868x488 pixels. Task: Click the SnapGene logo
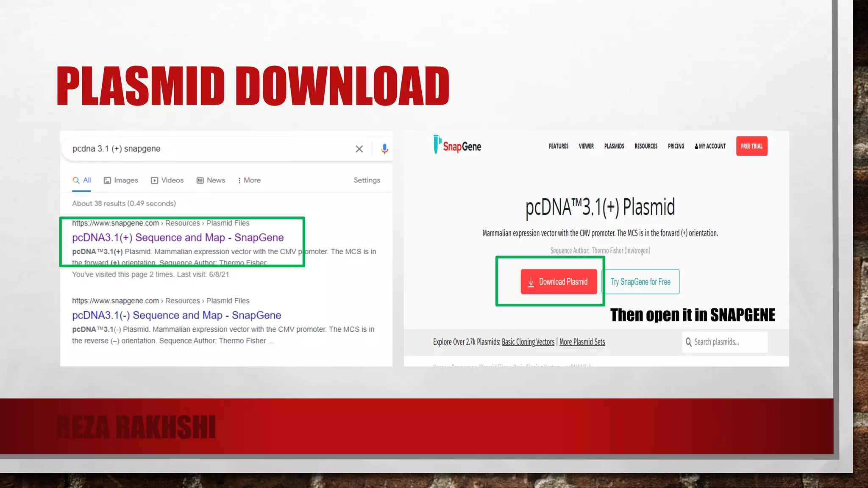(457, 145)
